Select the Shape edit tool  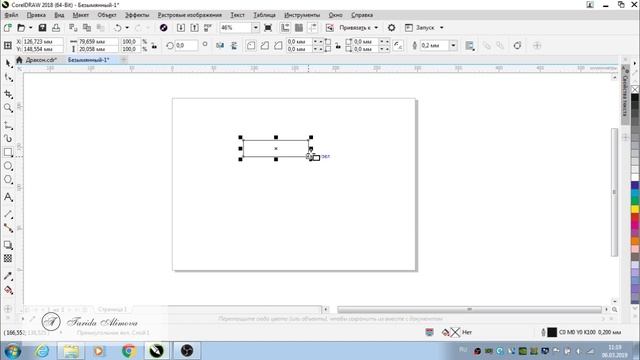coord(8,78)
